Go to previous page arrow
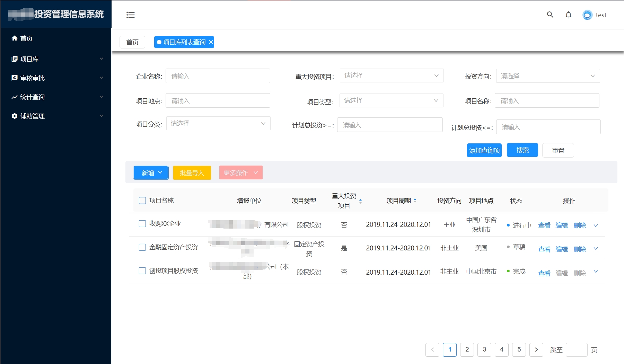624x364 pixels. click(x=432, y=349)
